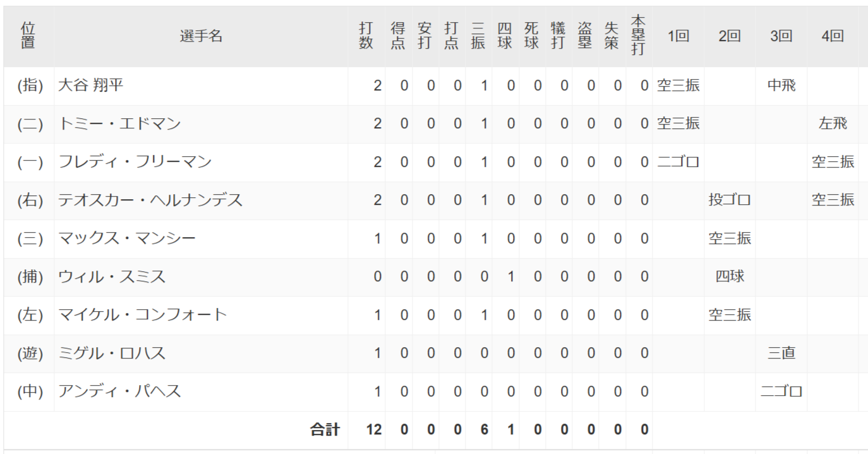868x454 pixels.
Task: Click the 本塁打 column header
Action: click(639, 37)
